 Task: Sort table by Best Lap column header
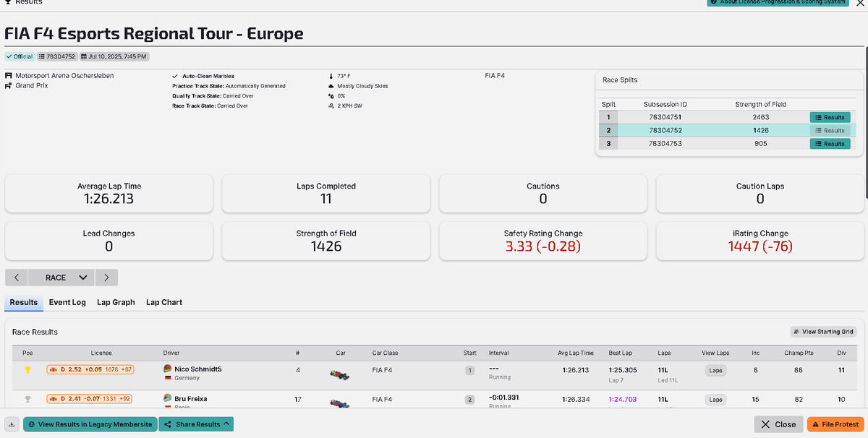[621, 353]
